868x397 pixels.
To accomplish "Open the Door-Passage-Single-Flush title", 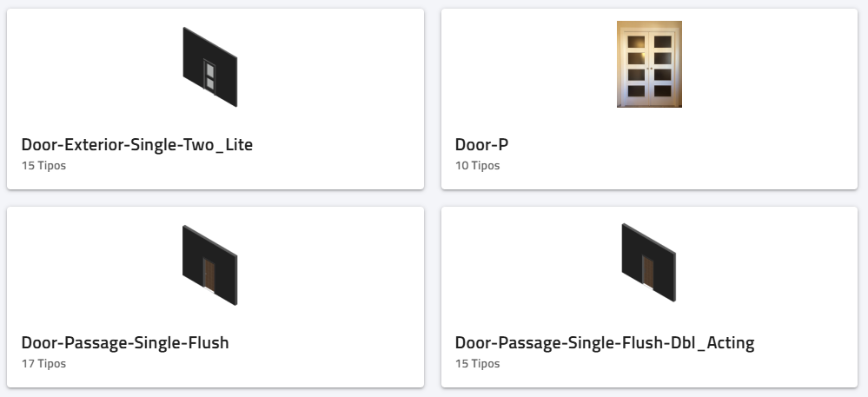I will point(125,342).
